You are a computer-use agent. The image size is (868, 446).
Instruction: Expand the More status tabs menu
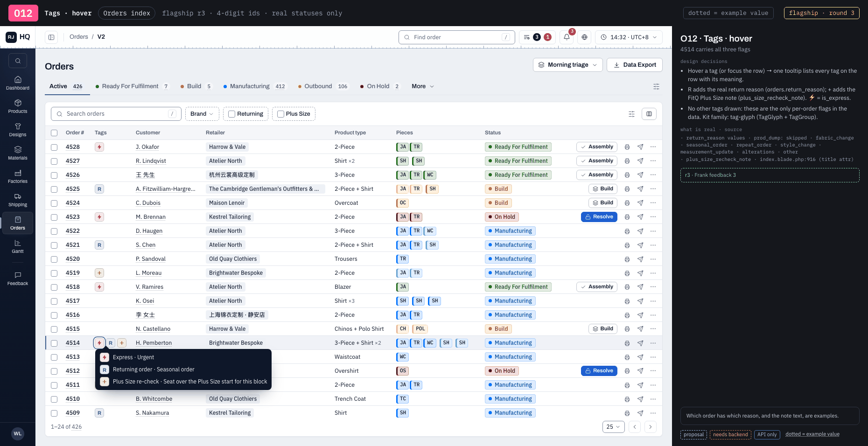coord(423,86)
